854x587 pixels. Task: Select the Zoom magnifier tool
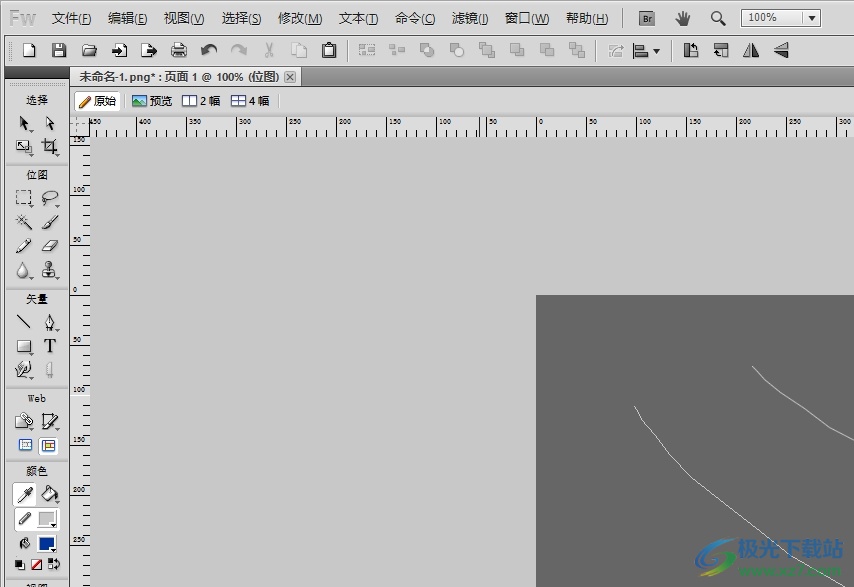tap(718, 19)
